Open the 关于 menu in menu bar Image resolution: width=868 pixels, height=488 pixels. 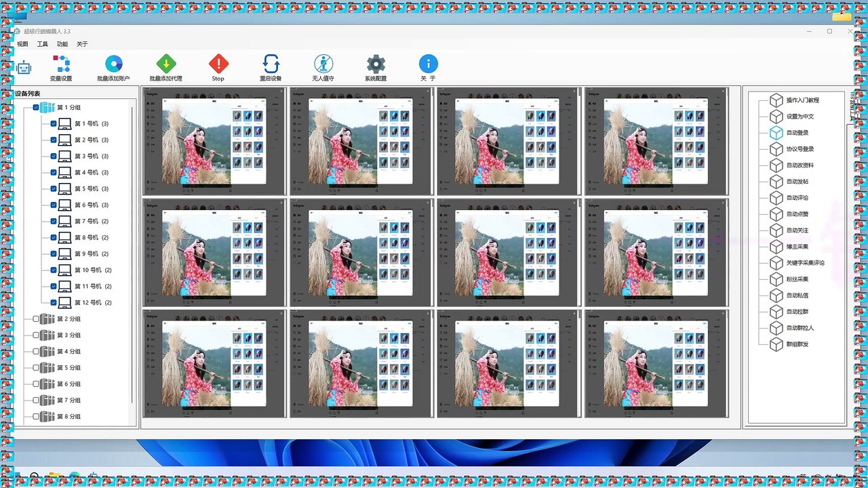[82, 44]
